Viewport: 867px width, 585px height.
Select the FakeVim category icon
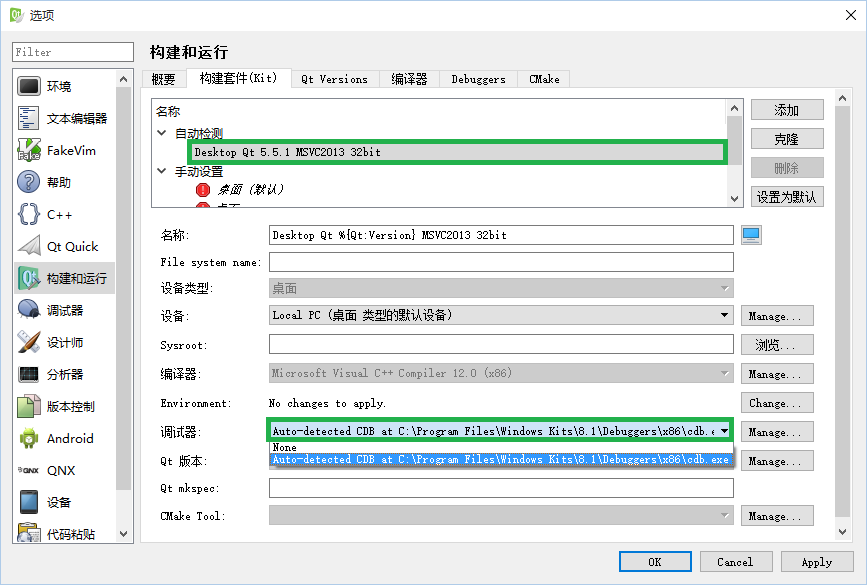coord(29,150)
